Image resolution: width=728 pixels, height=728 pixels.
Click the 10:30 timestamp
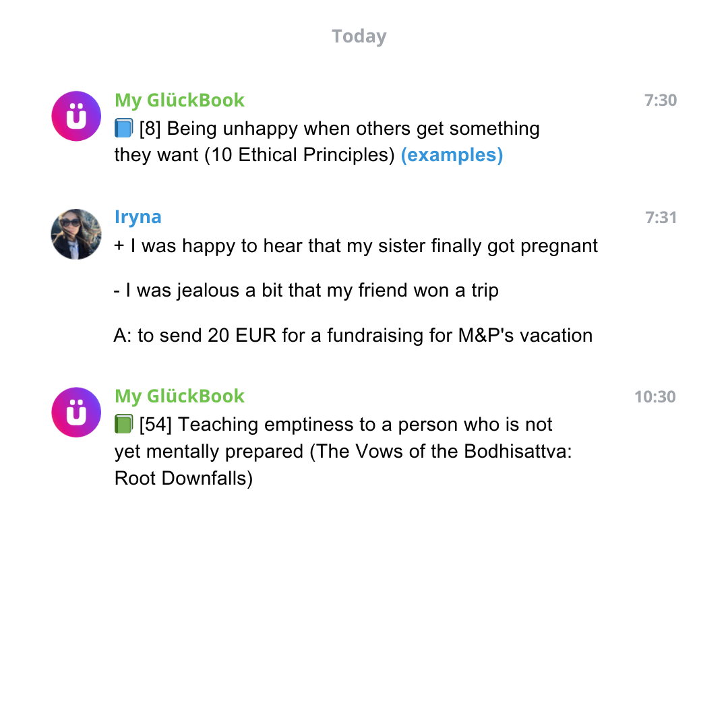coord(655,396)
